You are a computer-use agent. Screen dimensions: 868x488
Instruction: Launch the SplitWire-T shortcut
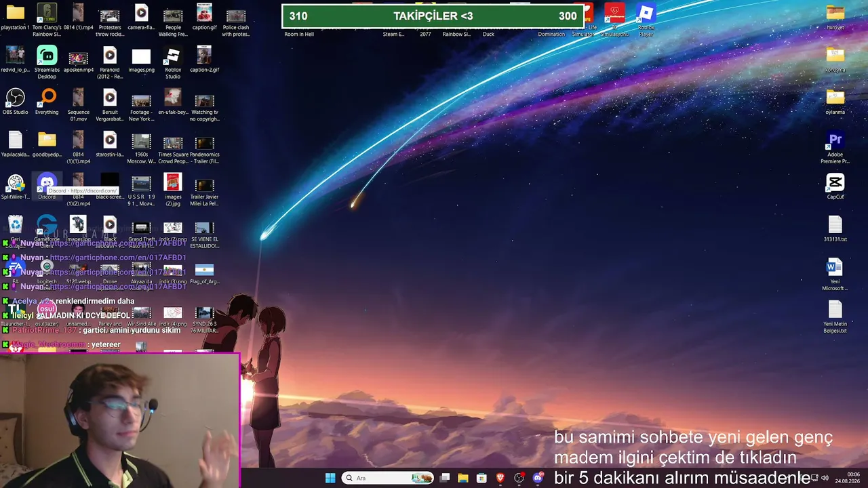[15, 186]
